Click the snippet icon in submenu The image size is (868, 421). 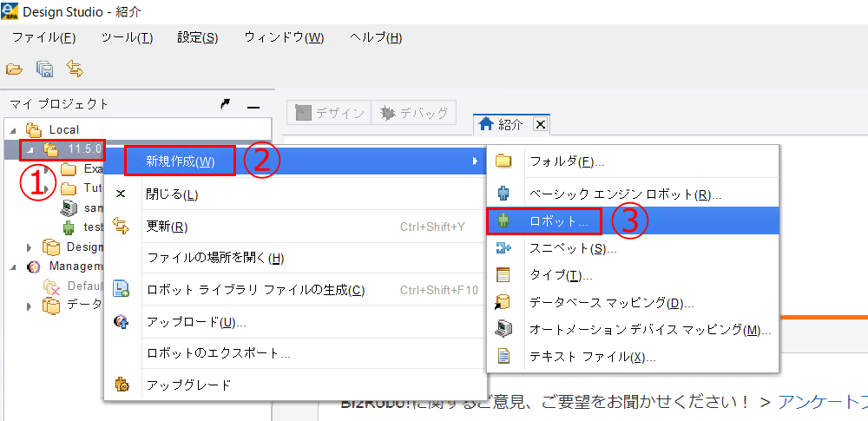click(x=503, y=248)
